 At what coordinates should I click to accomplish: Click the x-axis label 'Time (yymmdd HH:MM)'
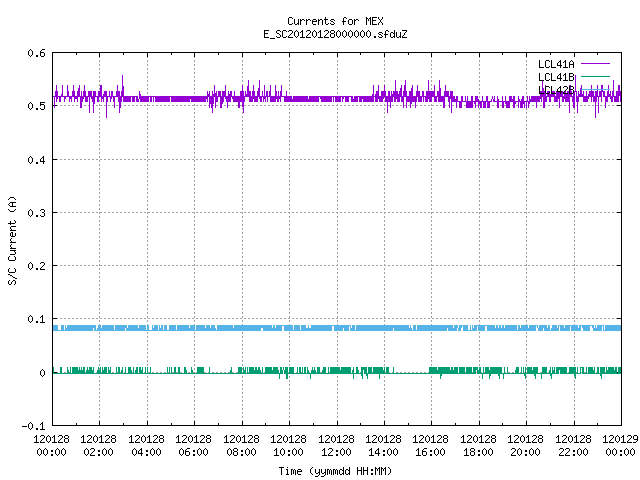point(335,471)
